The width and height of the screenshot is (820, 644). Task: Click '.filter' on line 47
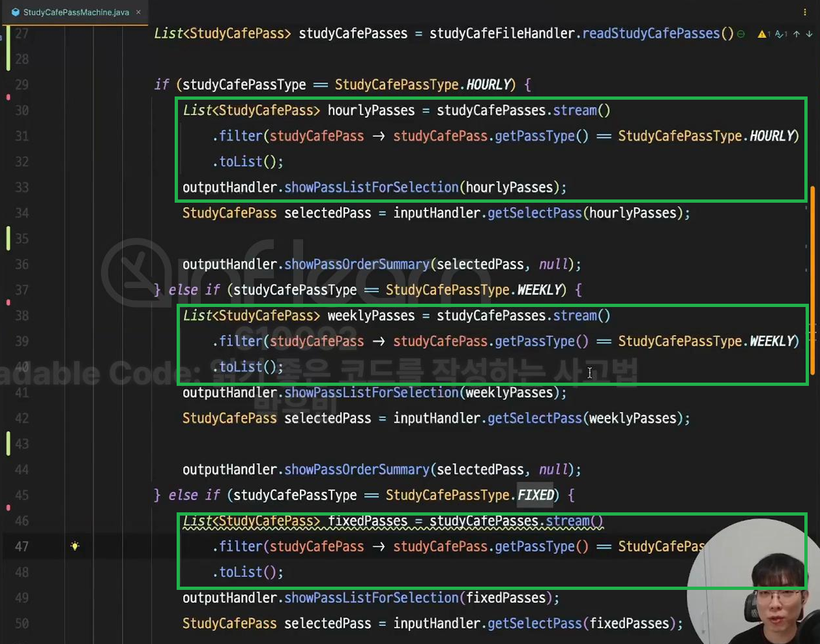(x=237, y=547)
